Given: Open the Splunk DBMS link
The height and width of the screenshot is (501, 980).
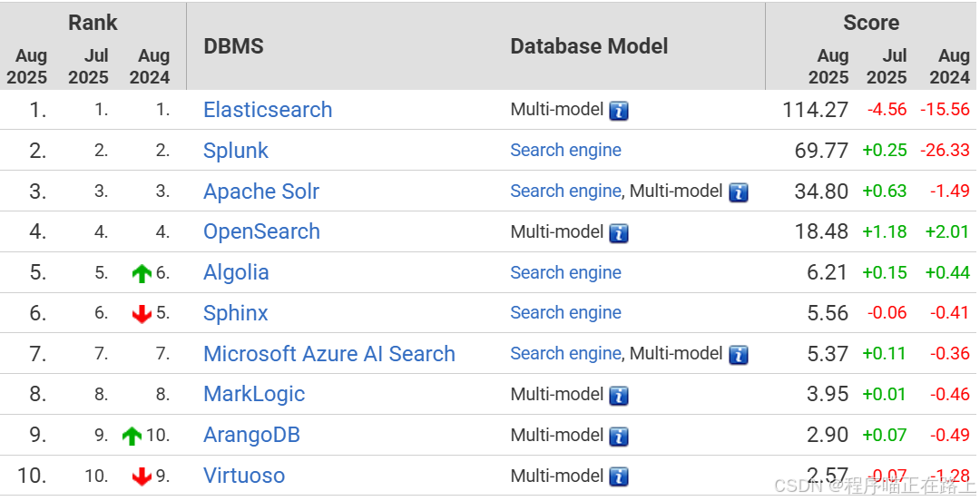Looking at the screenshot, I should tap(236, 151).
